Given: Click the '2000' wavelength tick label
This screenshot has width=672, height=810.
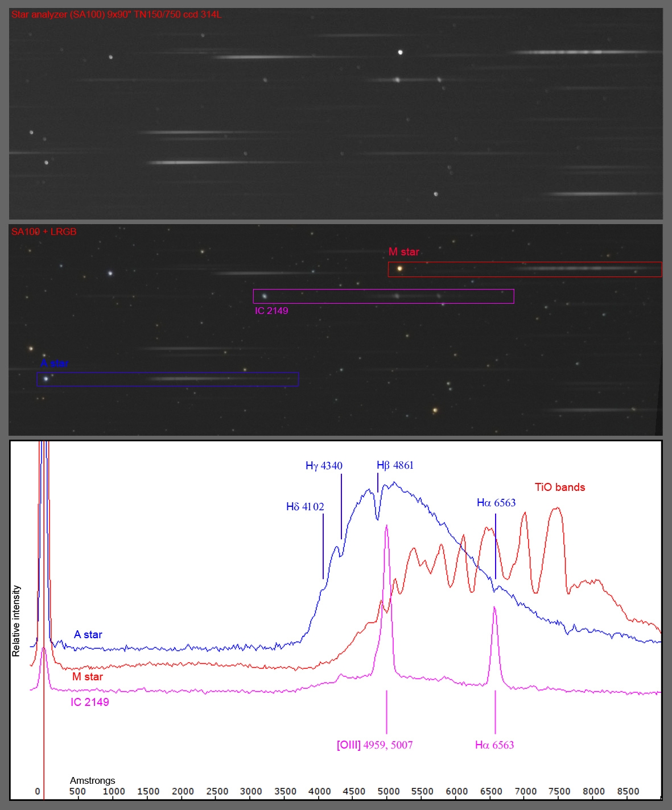Looking at the screenshot, I should (183, 791).
